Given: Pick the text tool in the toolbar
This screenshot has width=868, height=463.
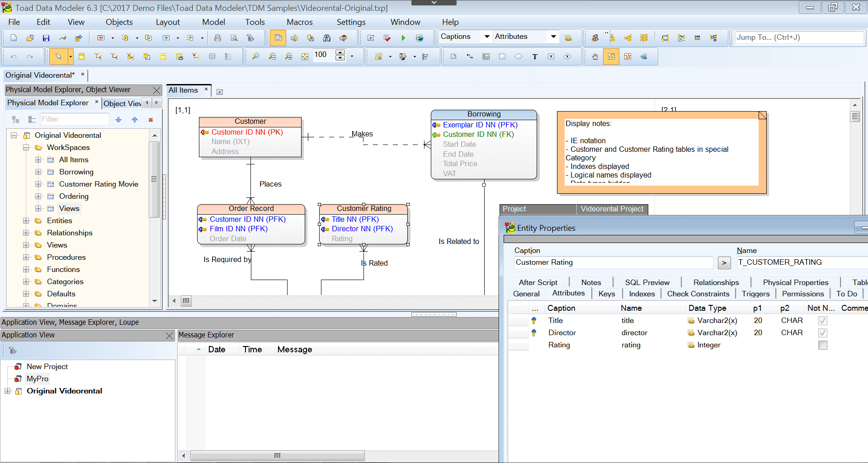Looking at the screenshot, I should point(535,56).
